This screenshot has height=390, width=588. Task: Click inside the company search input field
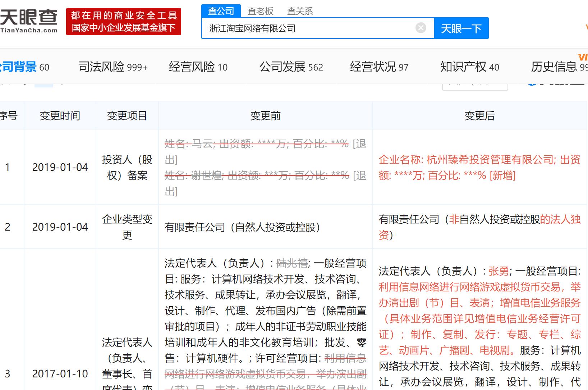pos(316,28)
